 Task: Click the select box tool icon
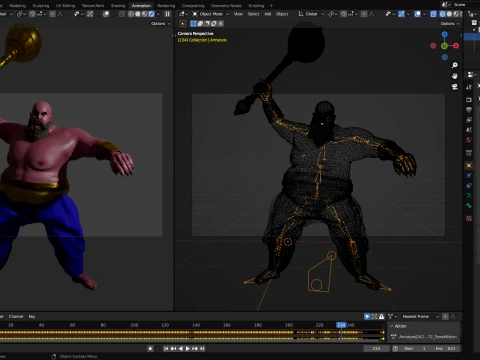pyautogui.click(x=183, y=24)
